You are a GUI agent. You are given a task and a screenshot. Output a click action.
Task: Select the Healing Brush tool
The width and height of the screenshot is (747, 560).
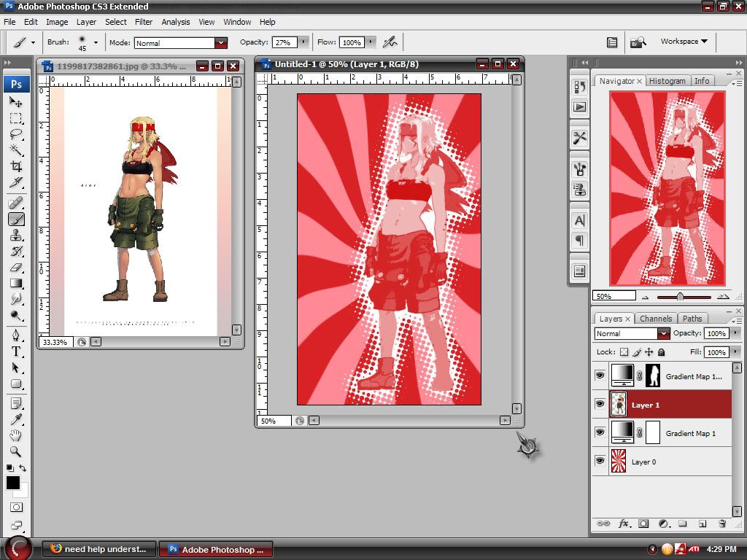click(x=16, y=203)
